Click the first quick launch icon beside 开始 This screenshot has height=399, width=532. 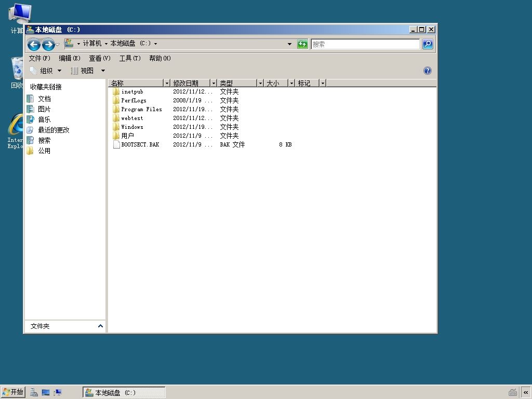[x=34, y=393]
